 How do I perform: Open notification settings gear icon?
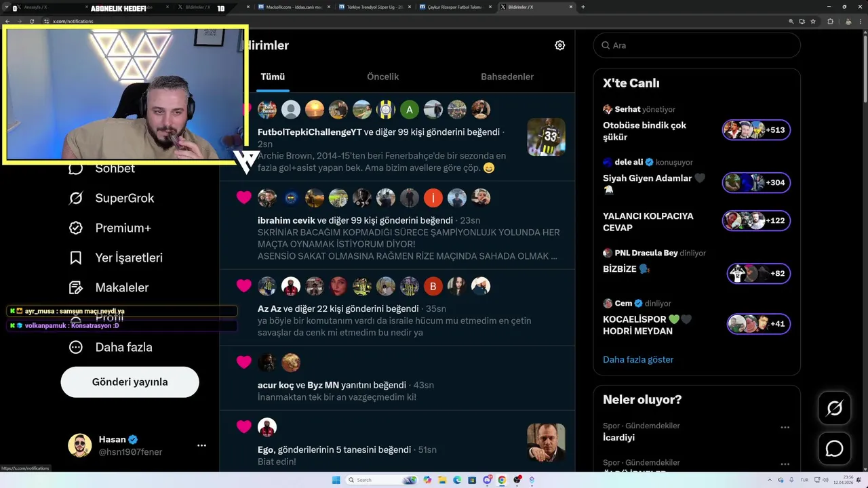[x=559, y=45]
